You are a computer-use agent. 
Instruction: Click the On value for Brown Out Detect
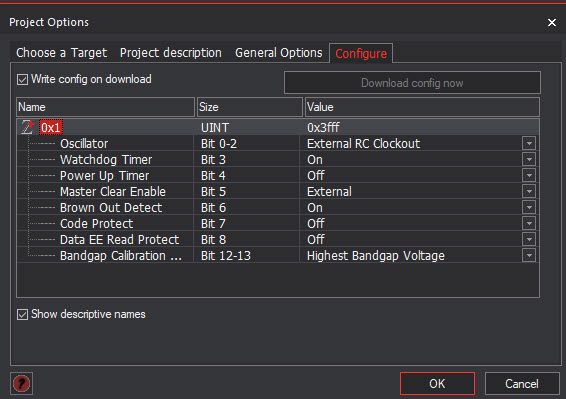click(315, 208)
